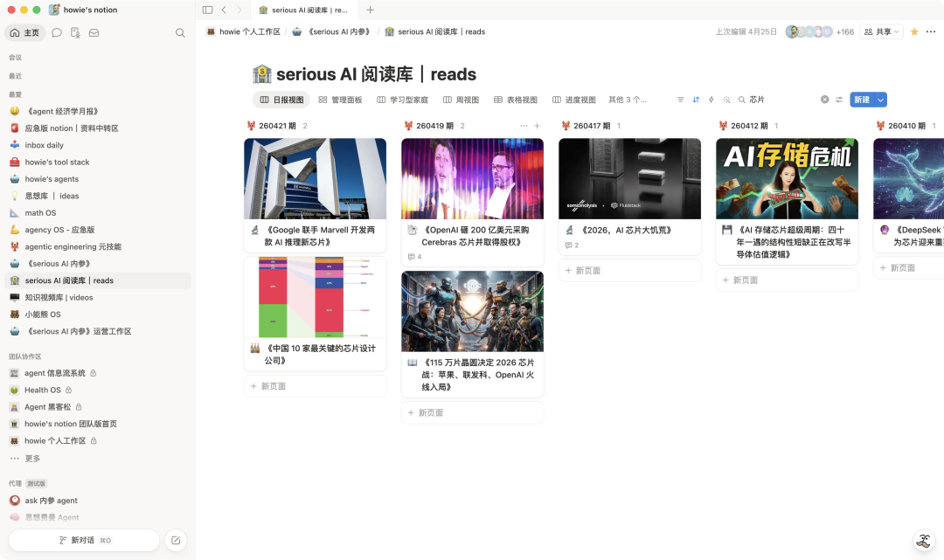Open a new tab with plus icon

371,10
